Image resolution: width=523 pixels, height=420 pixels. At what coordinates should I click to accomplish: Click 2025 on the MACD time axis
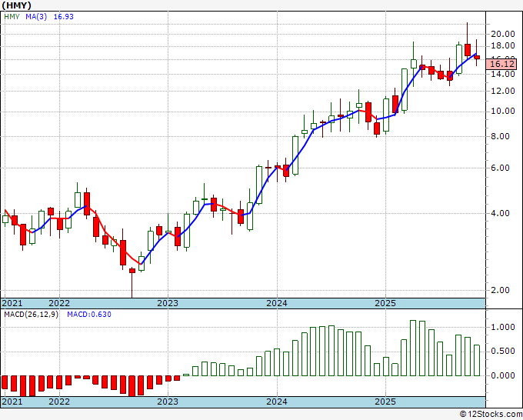pos(385,402)
